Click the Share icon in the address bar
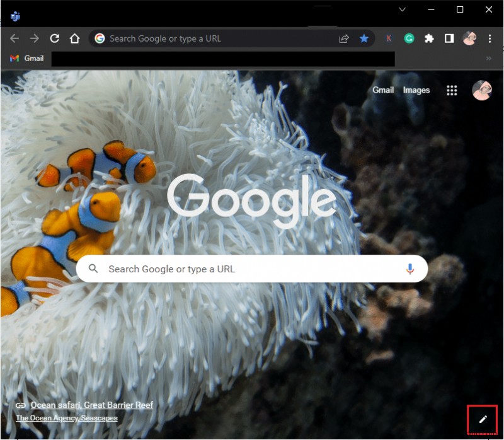 pyautogui.click(x=344, y=38)
